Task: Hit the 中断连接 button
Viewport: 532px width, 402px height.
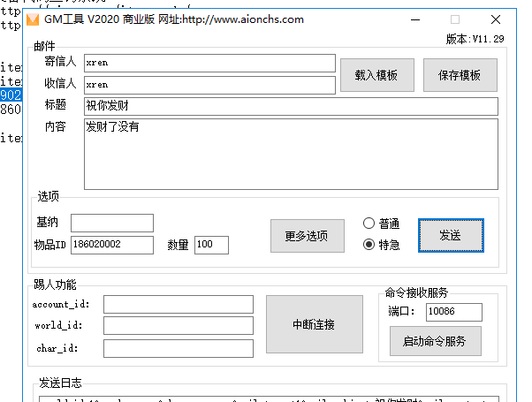Action: pyautogui.click(x=314, y=324)
